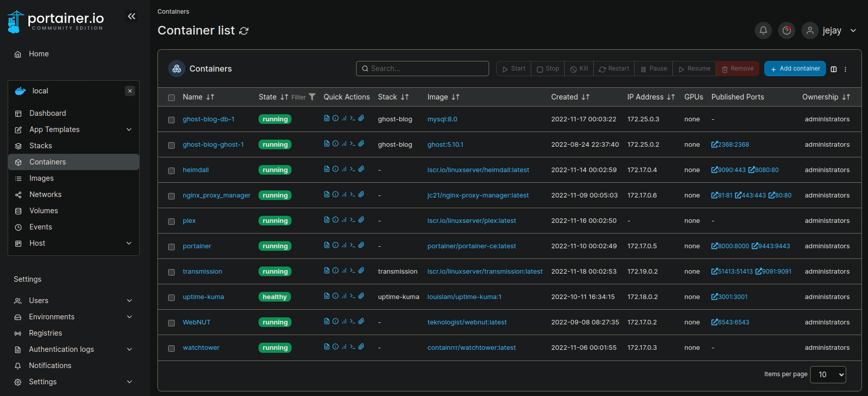The height and width of the screenshot is (396, 868).
Task: Expand Users settings section
Action: pos(130,301)
